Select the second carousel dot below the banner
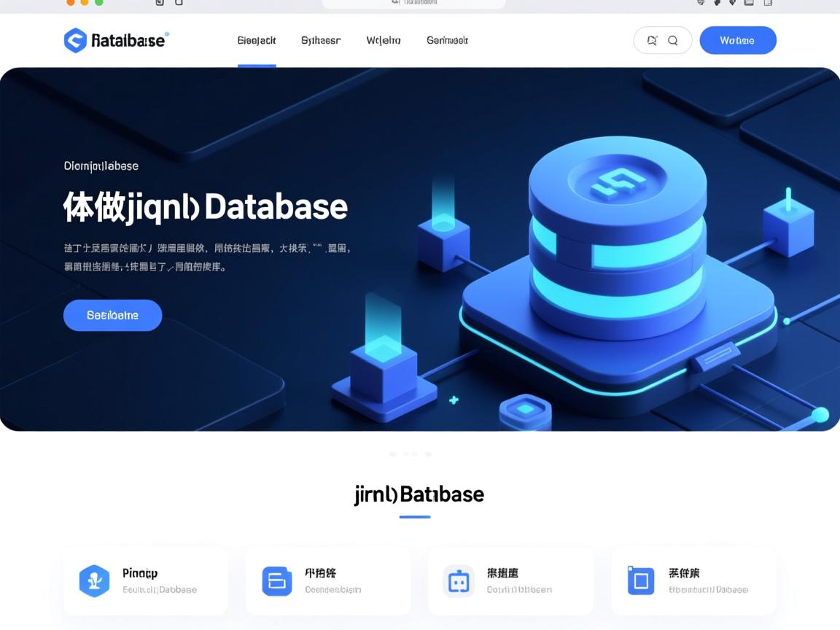The image size is (840, 630). (405, 454)
